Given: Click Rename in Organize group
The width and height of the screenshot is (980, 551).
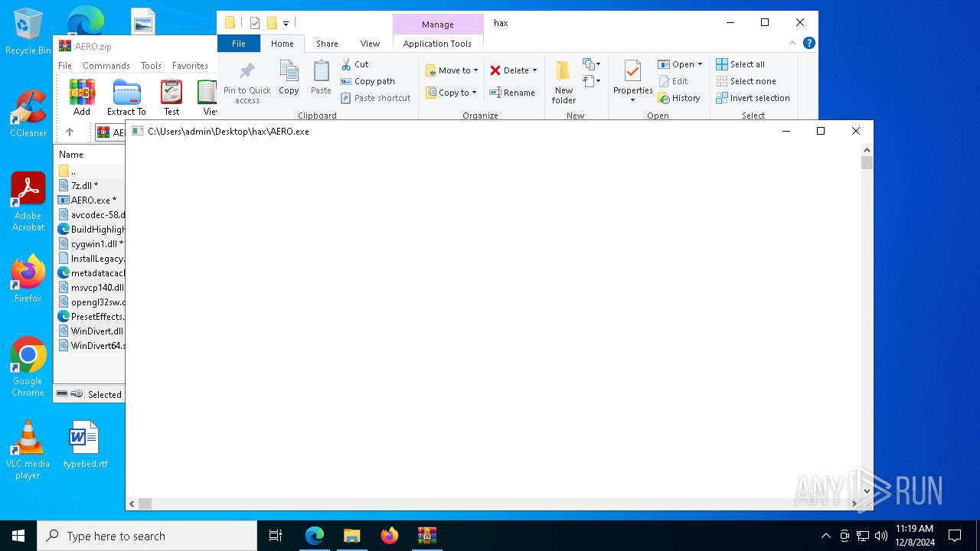Looking at the screenshot, I should pos(512,93).
